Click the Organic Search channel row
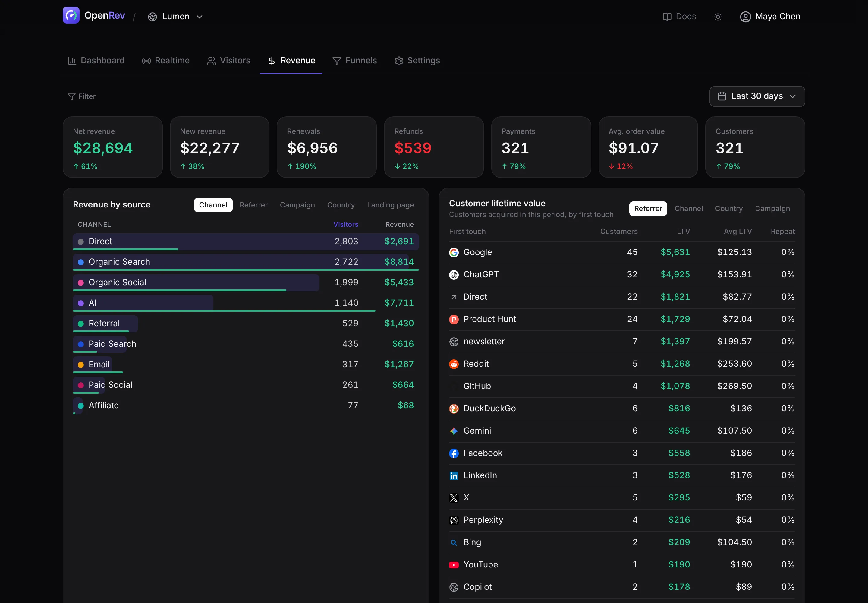 pos(246,262)
